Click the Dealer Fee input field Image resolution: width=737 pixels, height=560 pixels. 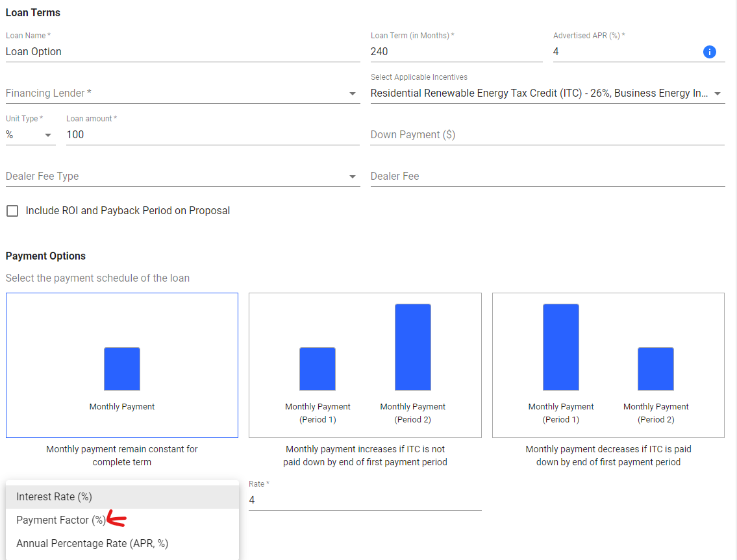[547, 176]
